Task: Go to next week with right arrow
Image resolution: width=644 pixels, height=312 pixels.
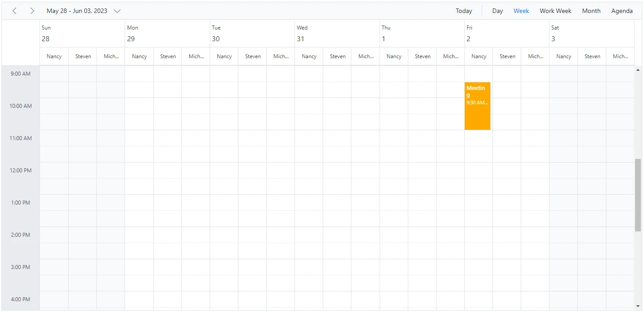Action: click(32, 11)
